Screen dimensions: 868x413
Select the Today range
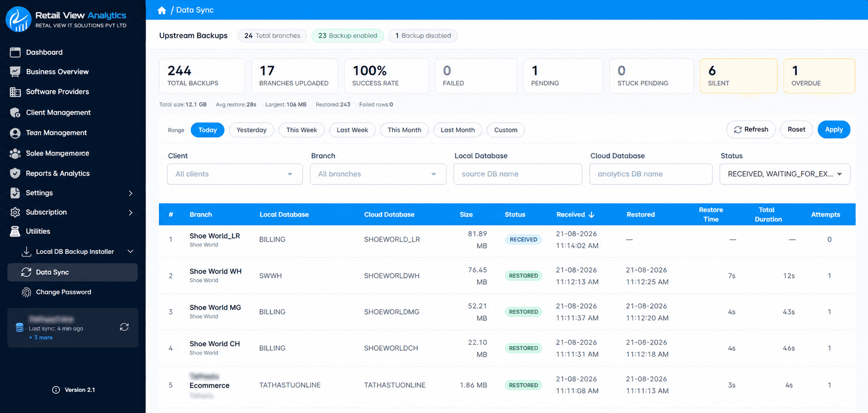tap(208, 130)
